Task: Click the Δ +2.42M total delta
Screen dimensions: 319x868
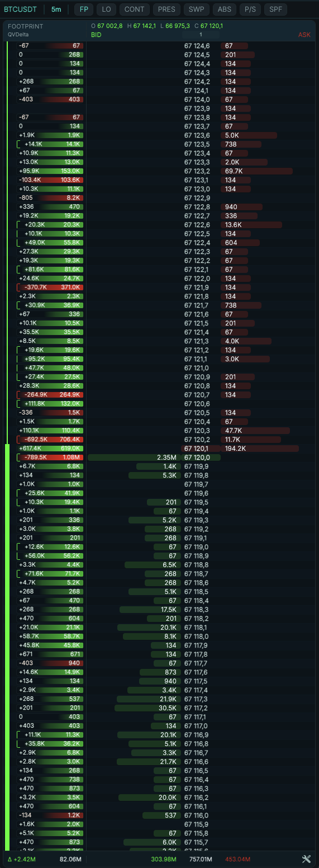Action: (x=22, y=859)
